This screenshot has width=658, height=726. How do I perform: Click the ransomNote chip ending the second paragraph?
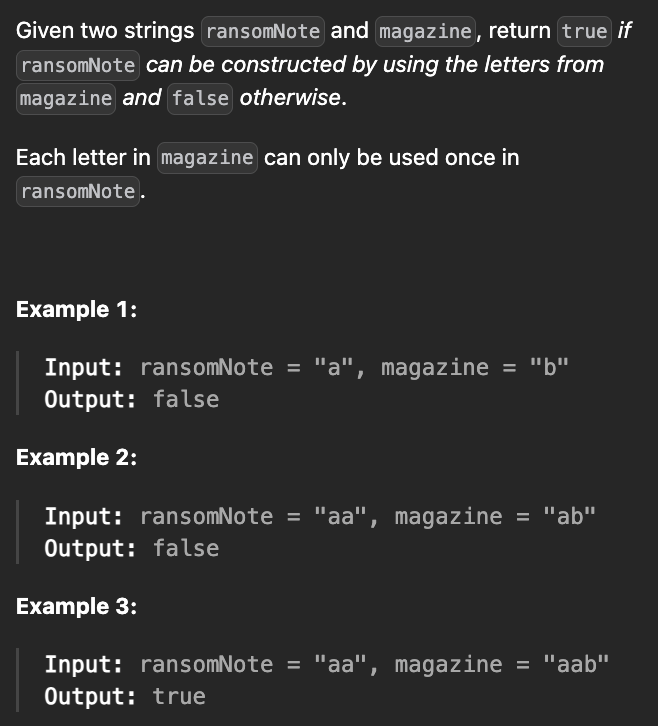(77, 192)
